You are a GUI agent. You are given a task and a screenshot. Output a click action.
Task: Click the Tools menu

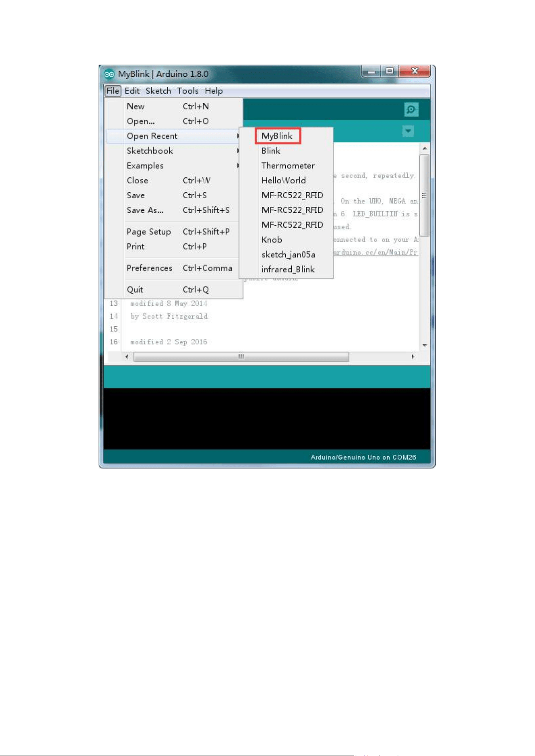[188, 91]
